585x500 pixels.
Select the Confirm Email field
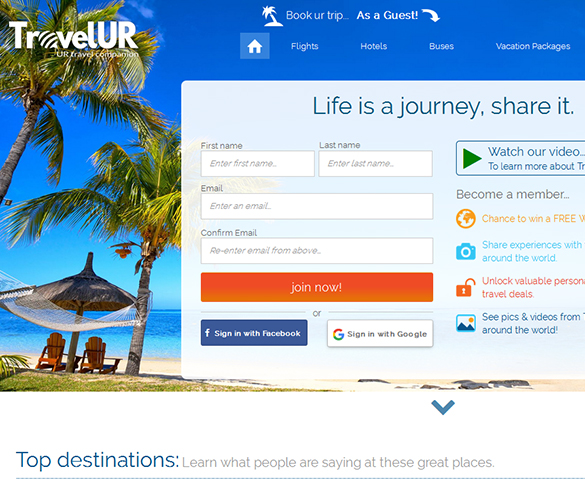pyautogui.click(x=317, y=251)
